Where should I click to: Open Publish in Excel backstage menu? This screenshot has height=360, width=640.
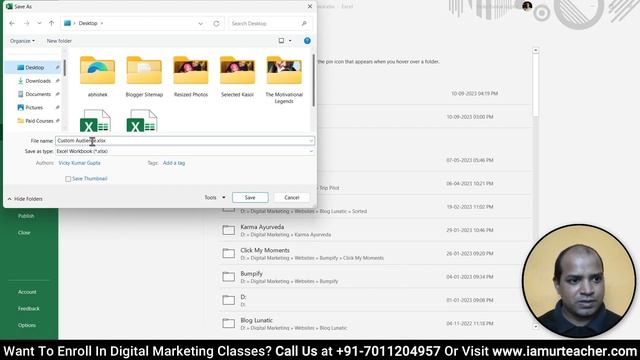click(26, 216)
